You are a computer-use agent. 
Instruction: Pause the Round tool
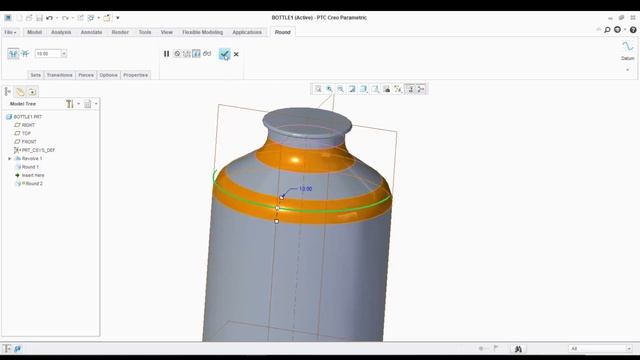coord(167,53)
